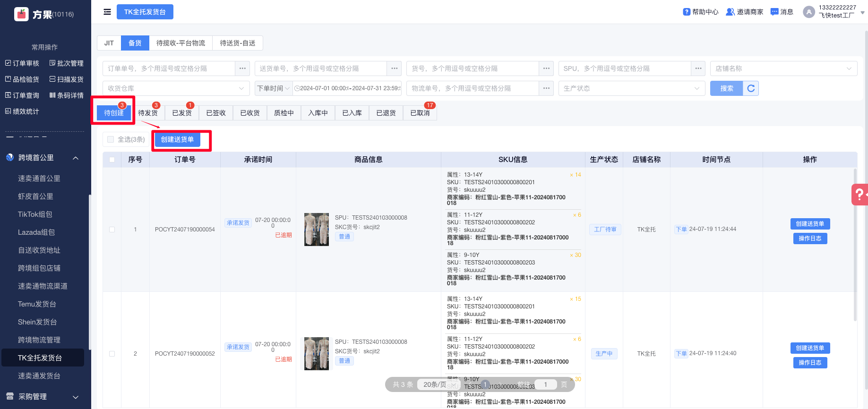Click the user avatar icon
The image size is (868, 409).
point(809,12)
